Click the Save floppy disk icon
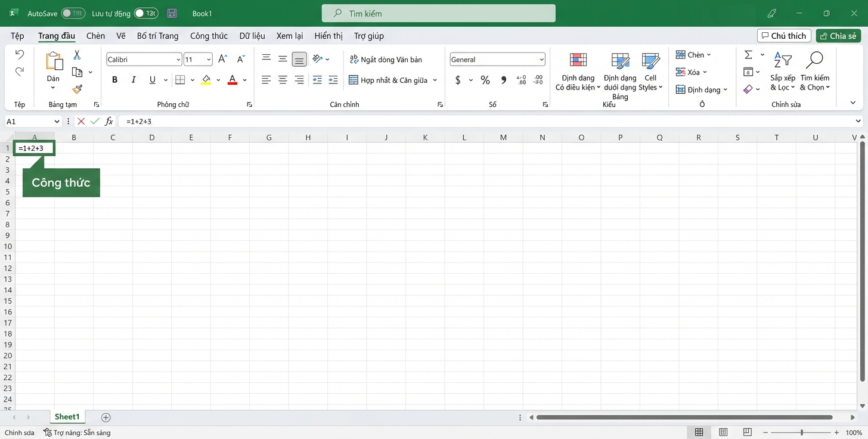Screen dimensions: 868x439 (172, 13)
